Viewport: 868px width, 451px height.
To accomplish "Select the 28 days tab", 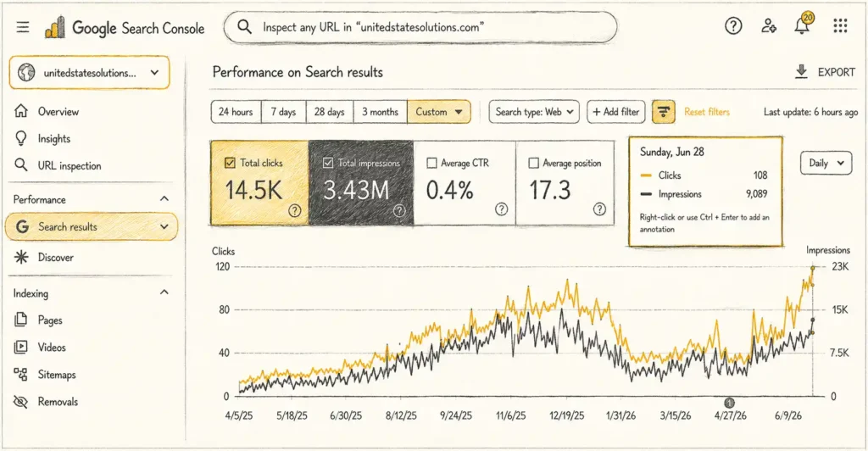I will (x=330, y=112).
